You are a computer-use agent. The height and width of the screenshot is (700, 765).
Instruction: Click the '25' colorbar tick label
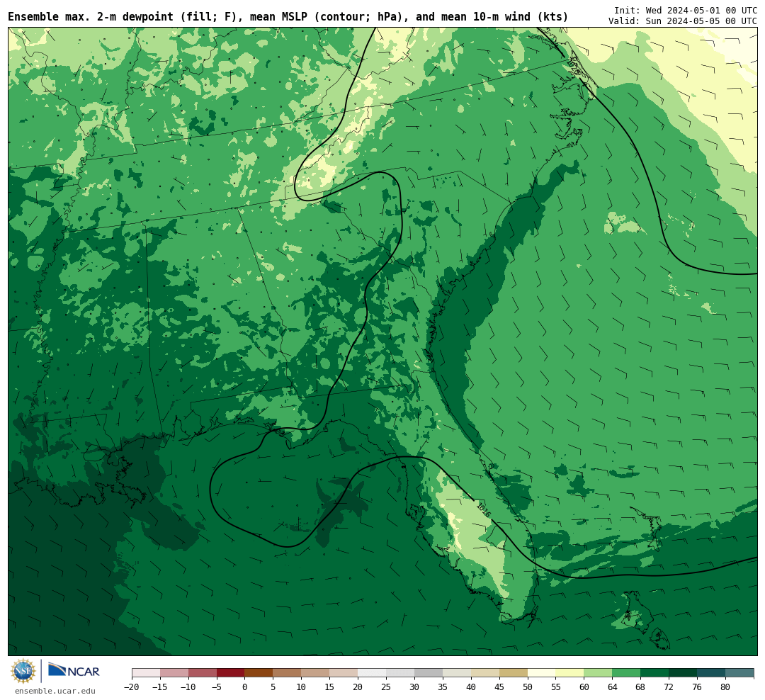pyautogui.click(x=387, y=687)
